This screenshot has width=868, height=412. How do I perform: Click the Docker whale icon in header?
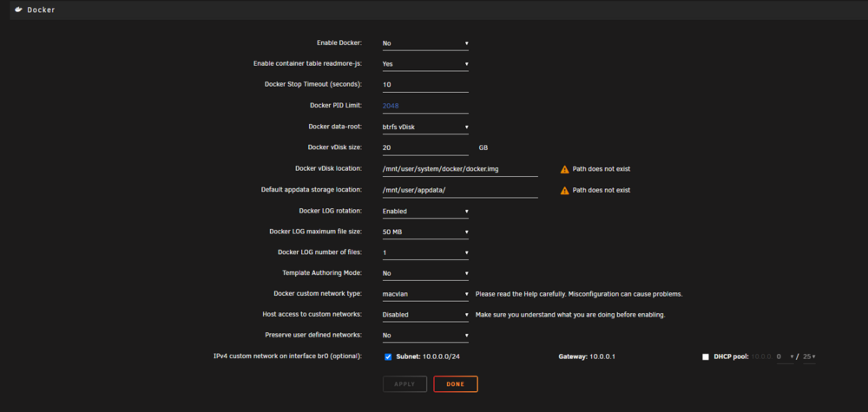point(19,10)
